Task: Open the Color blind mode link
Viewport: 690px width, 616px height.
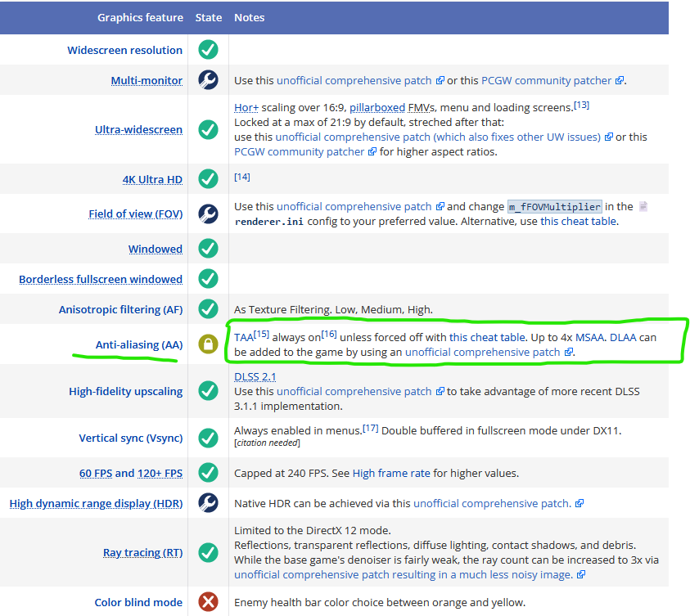Action: (138, 602)
